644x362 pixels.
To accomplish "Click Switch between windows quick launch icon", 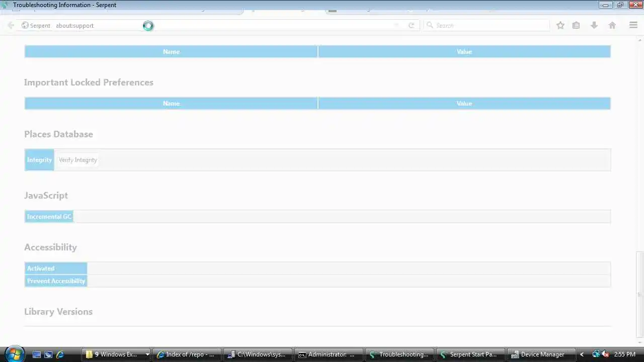I will tap(48, 354).
